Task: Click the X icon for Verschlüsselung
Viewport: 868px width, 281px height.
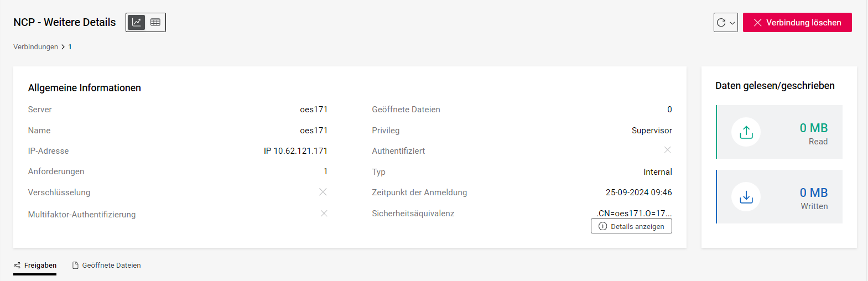Action: pyautogui.click(x=323, y=192)
